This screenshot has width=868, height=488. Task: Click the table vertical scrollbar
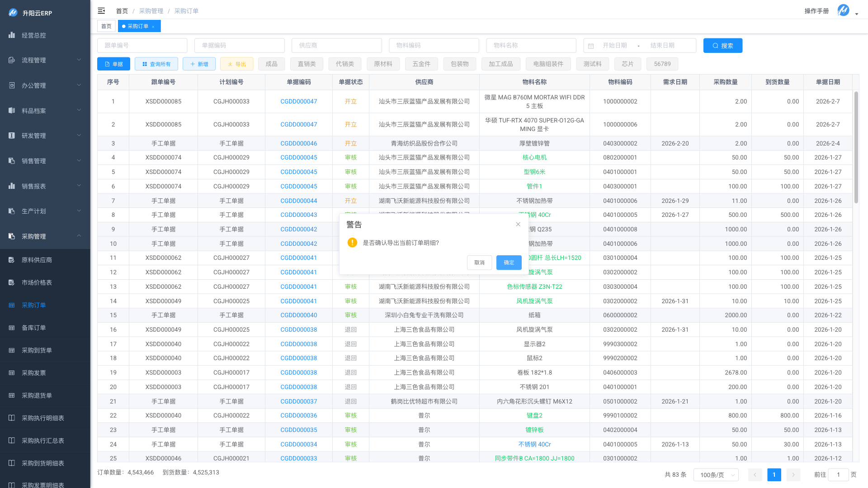[x=856, y=147]
